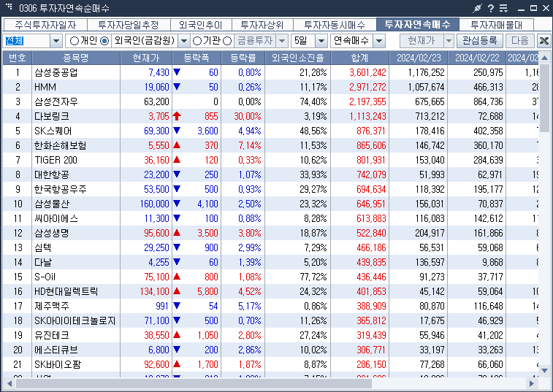
Task: Select the 투자자연속매수 tab
Action: [418, 24]
